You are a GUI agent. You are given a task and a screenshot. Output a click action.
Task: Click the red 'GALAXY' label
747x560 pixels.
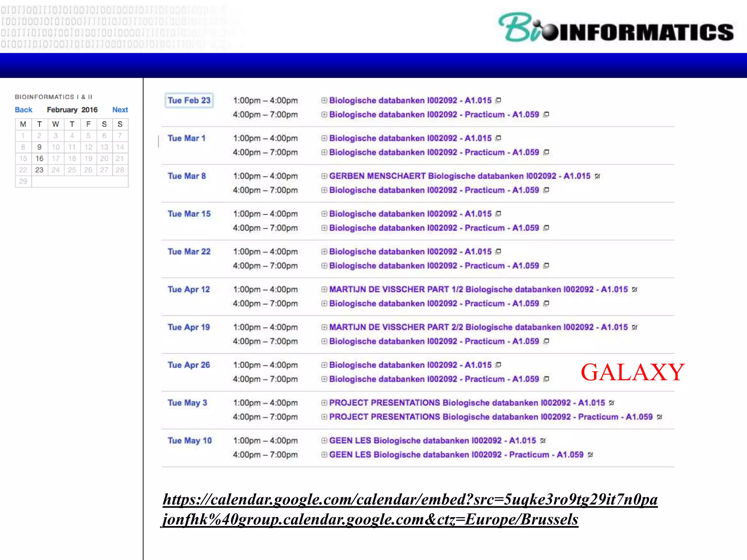pos(632,372)
